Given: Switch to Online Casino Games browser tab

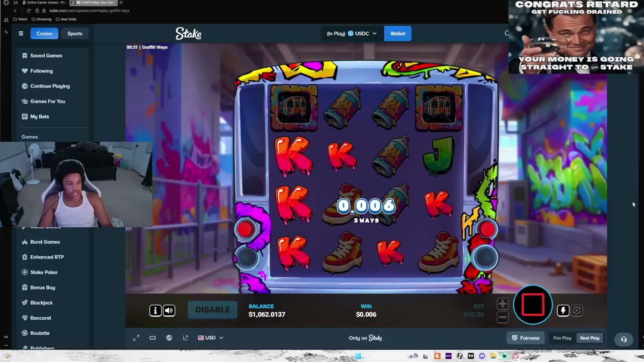Looking at the screenshot, I should coord(45,3).
